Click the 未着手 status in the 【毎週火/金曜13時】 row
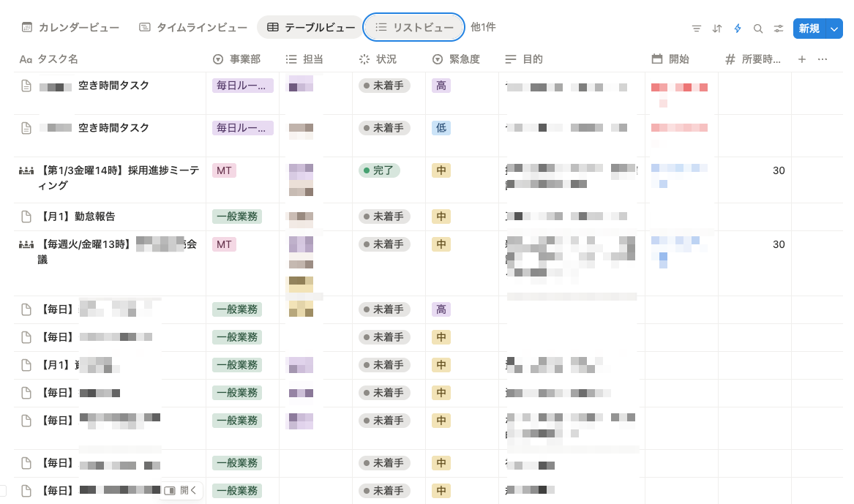This screenshot has height=504, width=854. point(384,245)
